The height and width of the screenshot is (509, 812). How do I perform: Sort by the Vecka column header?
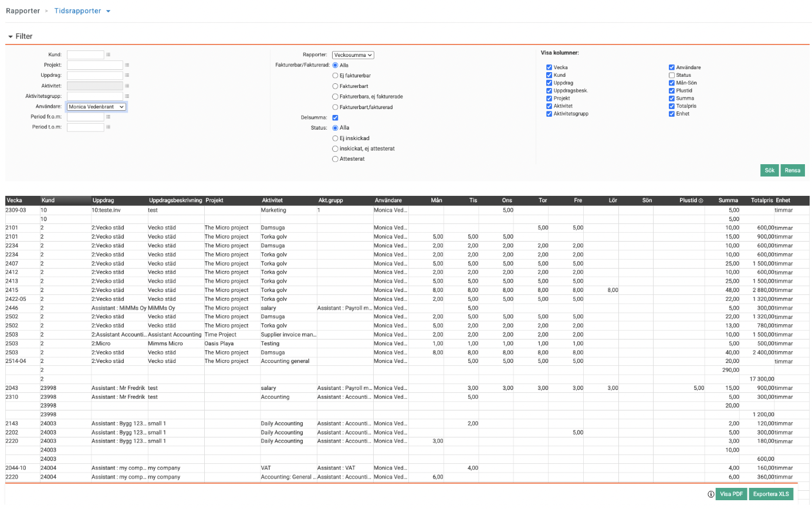14,201
